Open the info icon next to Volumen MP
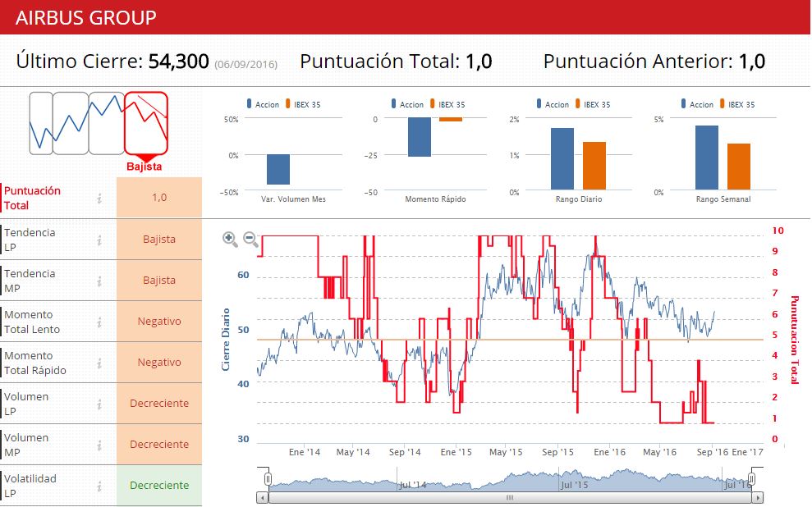The height and width of the screenshot is (507, 812). tap(99, 445)
